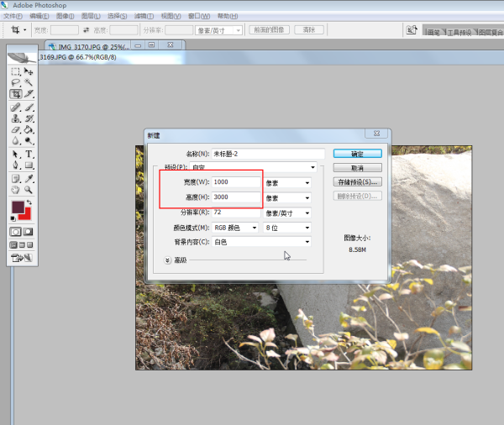Select the Brush tool
This screenshot has width=504, height=425.
click(29, 107)
